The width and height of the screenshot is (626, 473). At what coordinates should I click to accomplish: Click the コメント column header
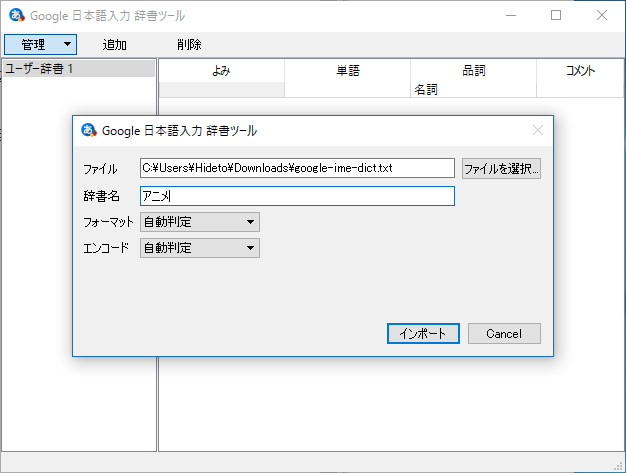click(580, 71)
